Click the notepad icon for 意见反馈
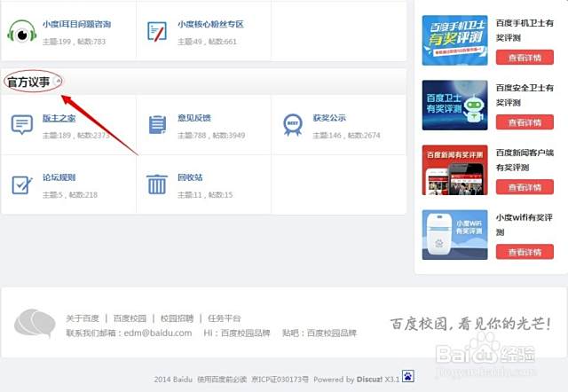Image resolution: width=568 pixels, height=392 pixels. 157,125
